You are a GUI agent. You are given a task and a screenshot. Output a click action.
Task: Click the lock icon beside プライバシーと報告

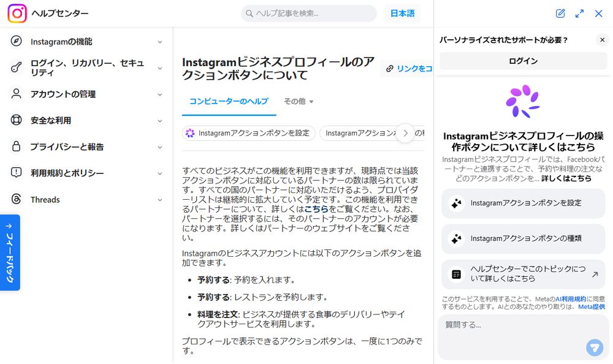tap(16, 146)
